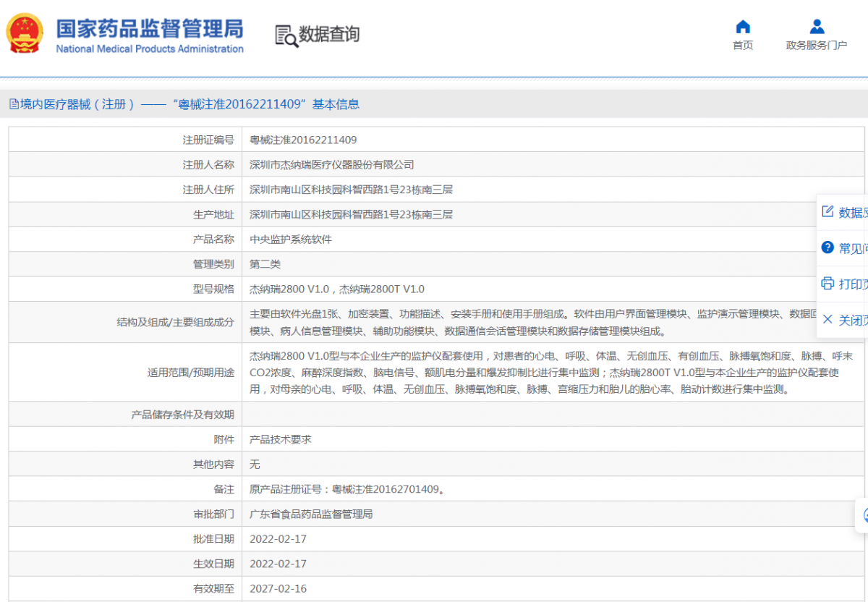Select registration number 粤械注准20162211409 value
The height and width of the screenshot is (602, 868).
pyautogui.click(x=303, y=140)
